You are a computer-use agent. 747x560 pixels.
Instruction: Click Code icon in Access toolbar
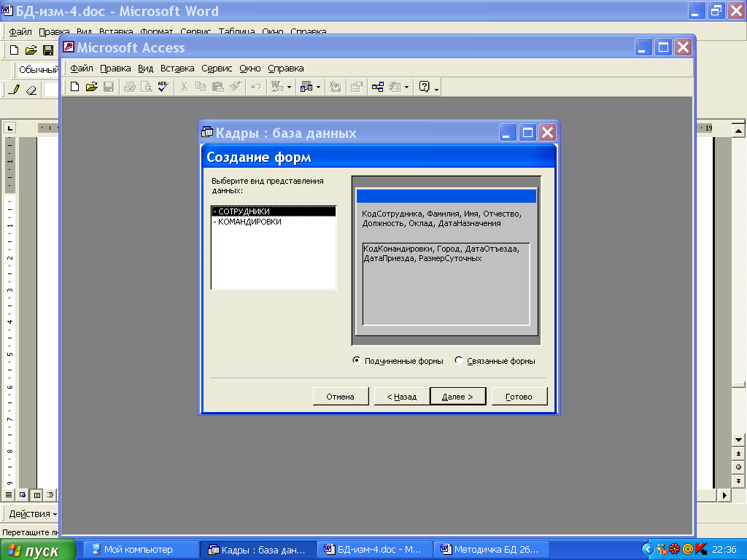(x=336, y=87)
